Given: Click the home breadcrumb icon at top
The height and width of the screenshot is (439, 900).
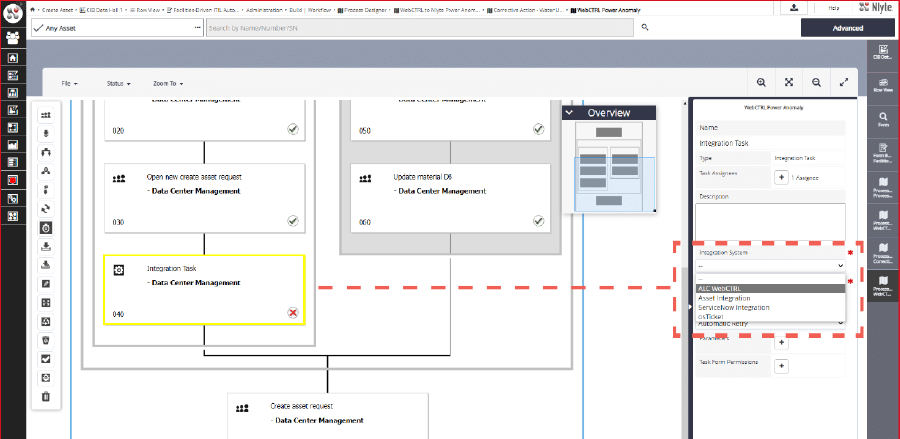Looking at the screenshot, I should click(x=31, y=10).
